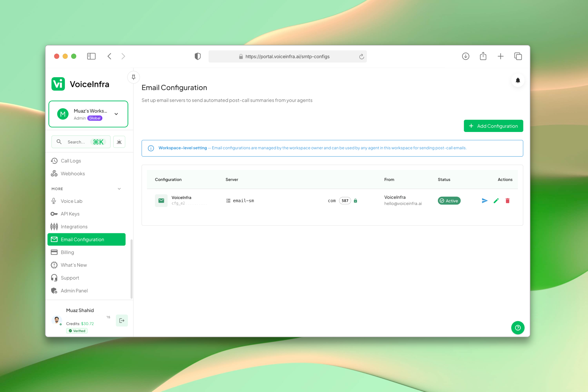Open help question mark button
The height and width of the screenshot is (392, 588).
pos(518,328)
